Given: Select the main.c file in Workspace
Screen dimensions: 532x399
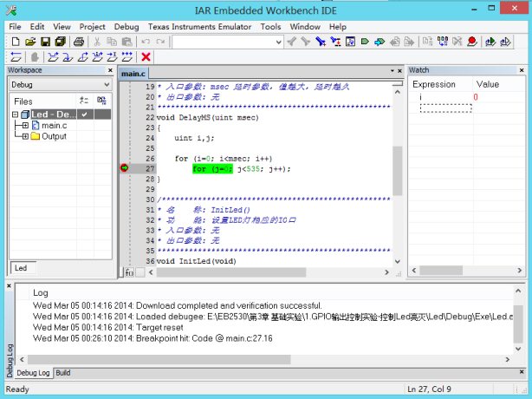Looking at the screenshot, I should [54, 126].
